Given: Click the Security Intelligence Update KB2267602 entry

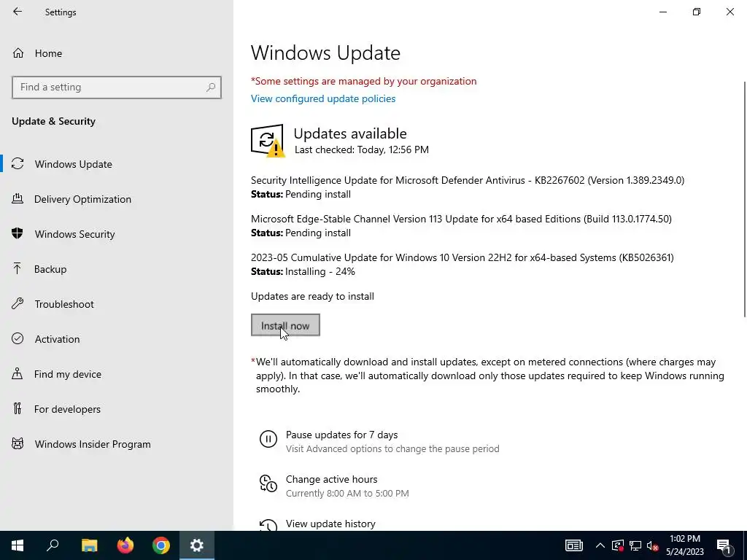Looking at the screenshot, I should [x=468, y=181].
